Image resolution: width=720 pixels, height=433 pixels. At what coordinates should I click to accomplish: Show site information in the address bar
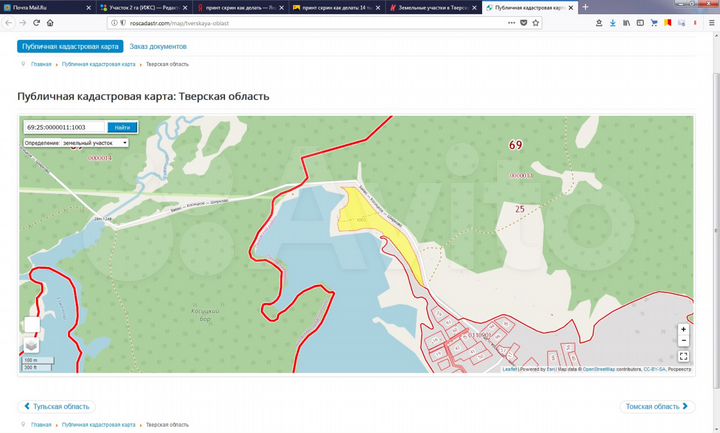pos(114,23)
